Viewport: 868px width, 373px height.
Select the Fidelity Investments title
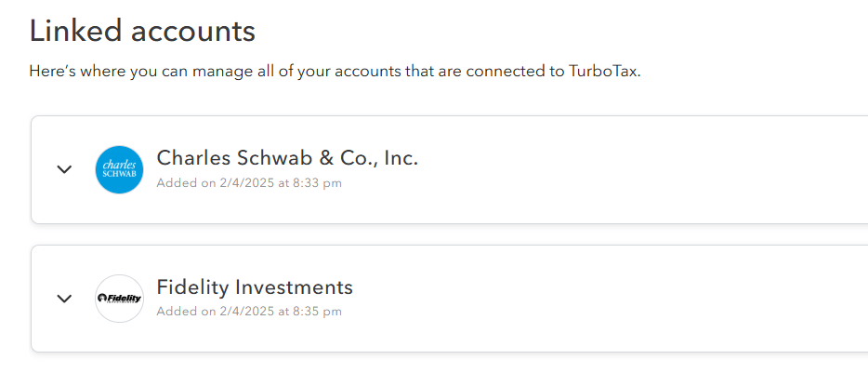point(255,287)
